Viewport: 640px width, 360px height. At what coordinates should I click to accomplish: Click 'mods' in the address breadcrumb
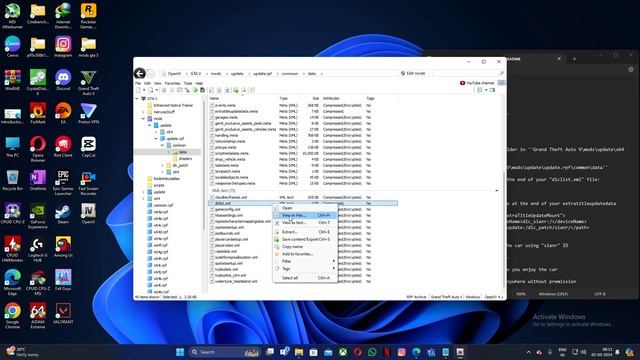[x=216, y=74]
